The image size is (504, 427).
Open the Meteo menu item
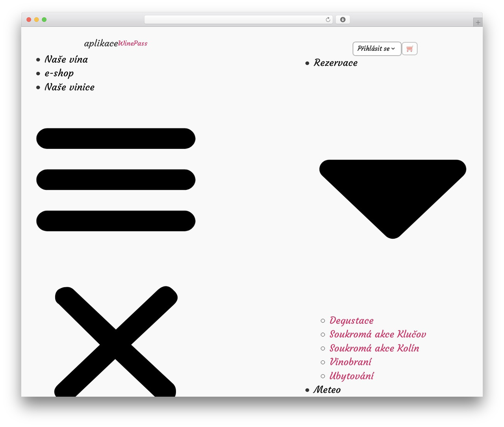(x=327, y=390)
